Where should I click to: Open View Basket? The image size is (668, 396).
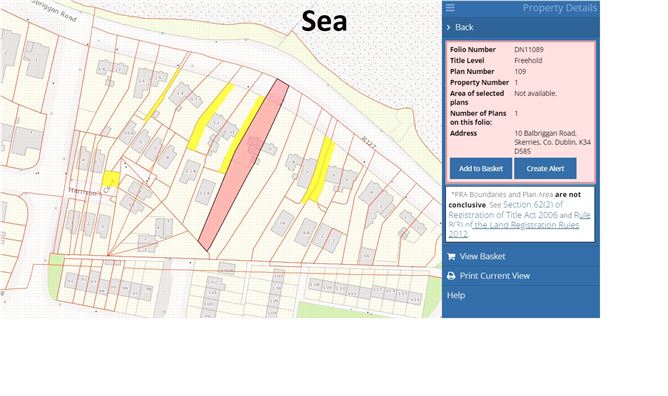pyautogui.click(x=482, y=256)
